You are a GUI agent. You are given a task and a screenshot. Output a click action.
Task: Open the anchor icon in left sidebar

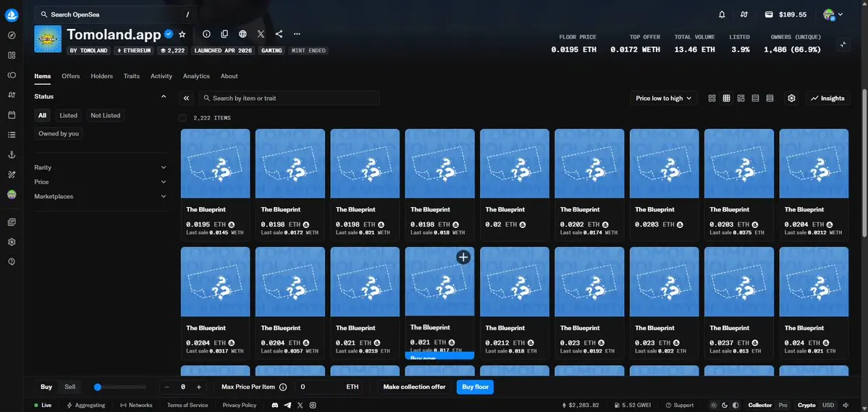[12, 154]
